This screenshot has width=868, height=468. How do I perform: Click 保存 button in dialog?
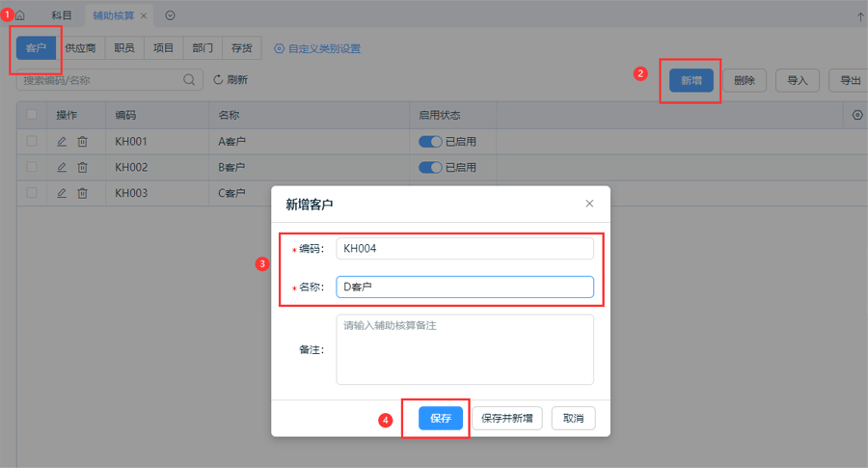pos(441,419)
